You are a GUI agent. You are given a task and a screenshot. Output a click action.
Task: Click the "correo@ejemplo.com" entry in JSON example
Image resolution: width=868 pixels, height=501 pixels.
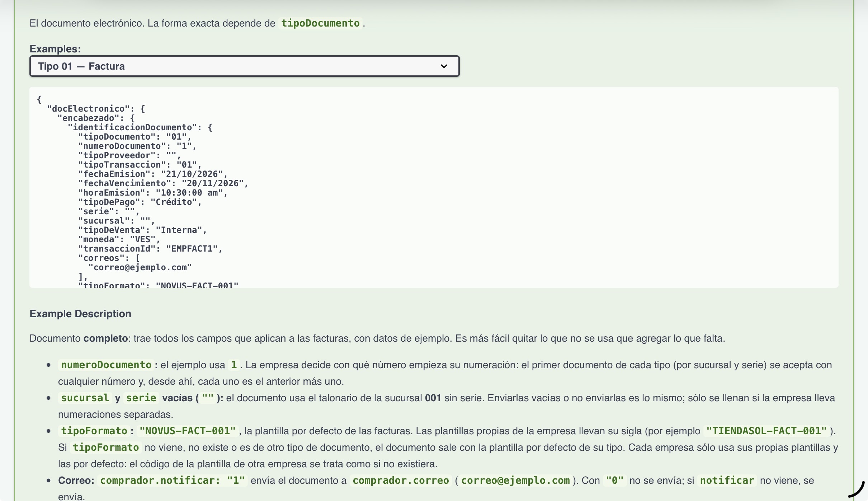click(140, 267)
